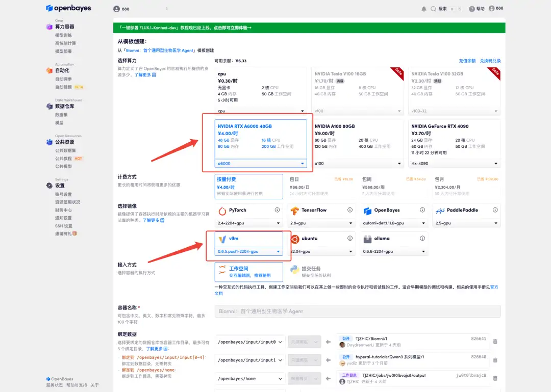551x392 pixels.
Task: Choose 包周 billing option
Action: [x=394, y=187]
